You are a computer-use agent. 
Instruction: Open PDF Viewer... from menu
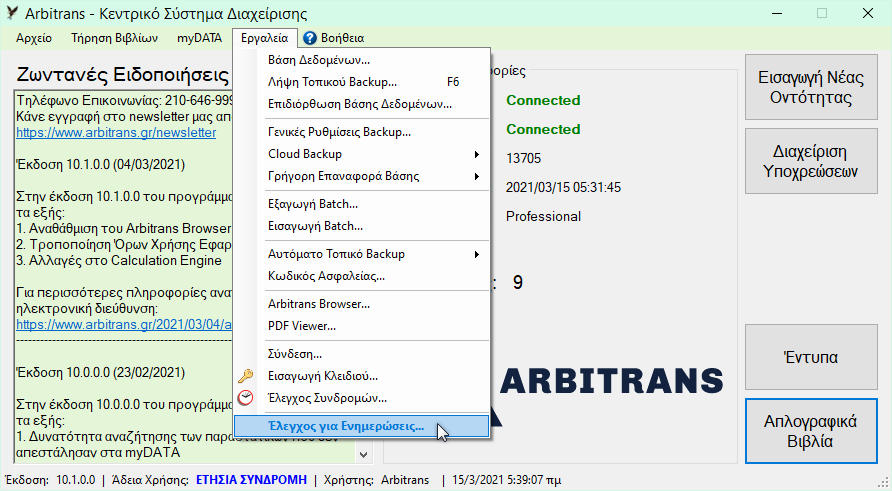[362, 326]
